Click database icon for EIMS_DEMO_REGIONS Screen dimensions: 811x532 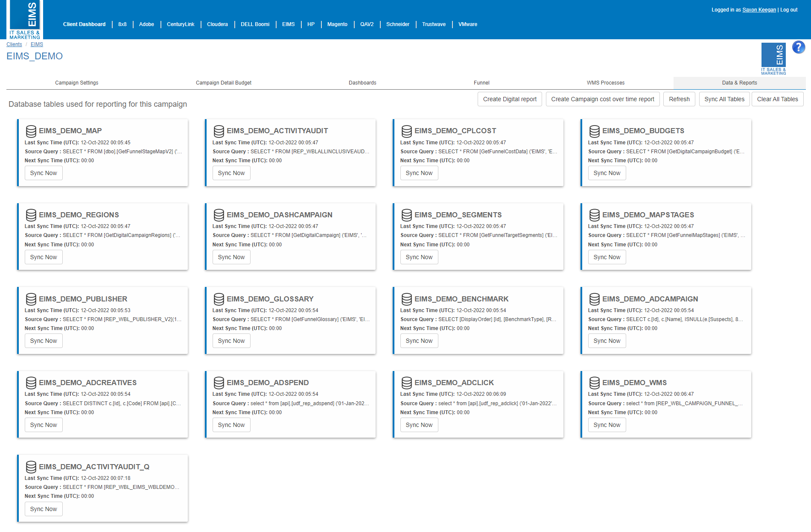(x=31, y=215)
